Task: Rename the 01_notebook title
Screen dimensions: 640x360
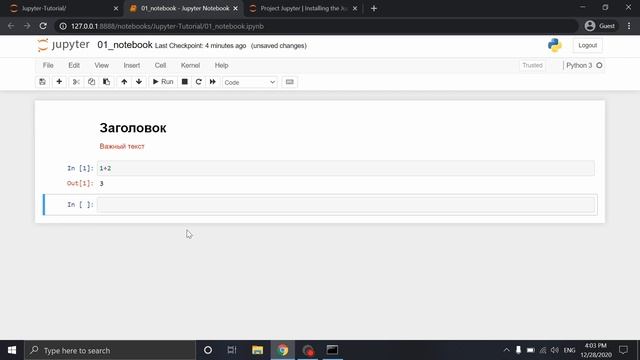Action: coord(124,45)
